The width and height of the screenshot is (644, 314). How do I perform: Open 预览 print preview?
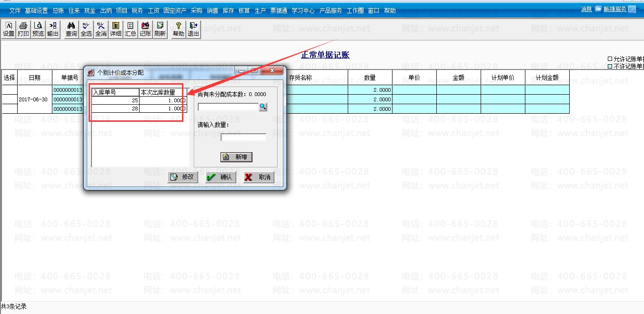[38, 29]
